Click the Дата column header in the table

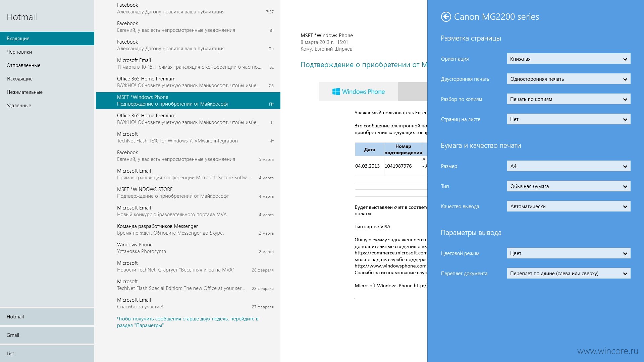pyautogui.click(x=370, y=149)
